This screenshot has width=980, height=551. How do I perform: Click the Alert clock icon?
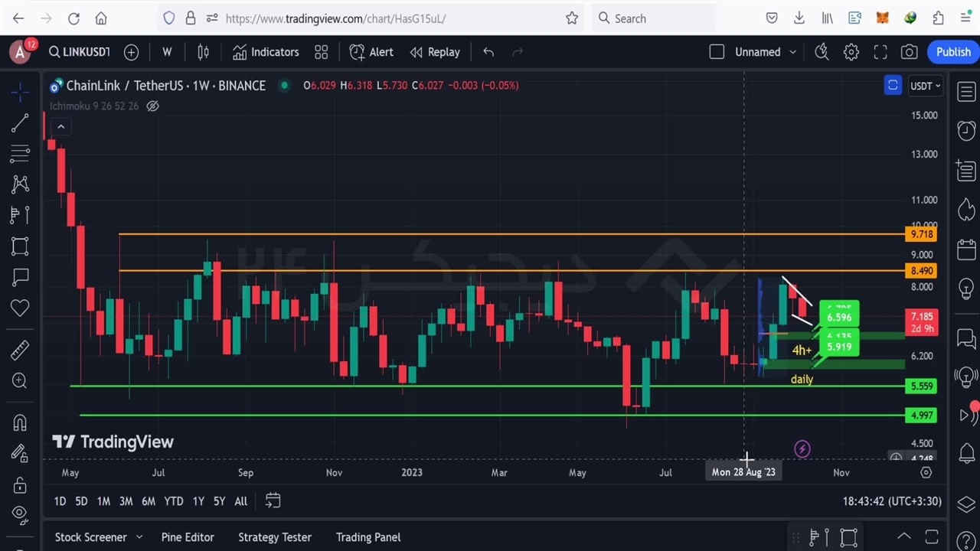(x=371, y=52)
